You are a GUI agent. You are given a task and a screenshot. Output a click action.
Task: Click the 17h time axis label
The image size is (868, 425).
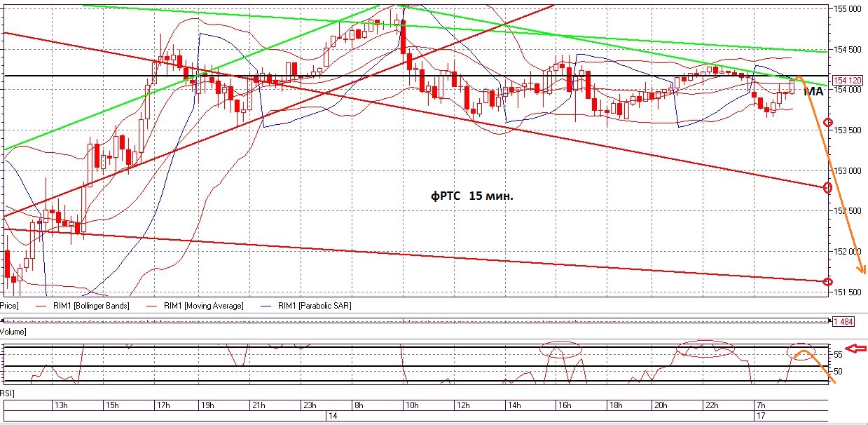163,405
